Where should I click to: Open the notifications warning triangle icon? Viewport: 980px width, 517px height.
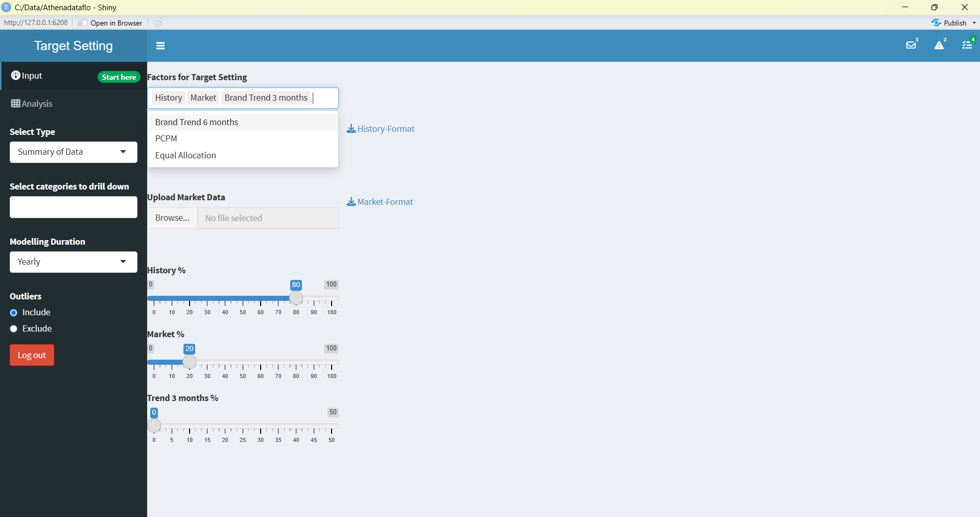pos(939,45)
